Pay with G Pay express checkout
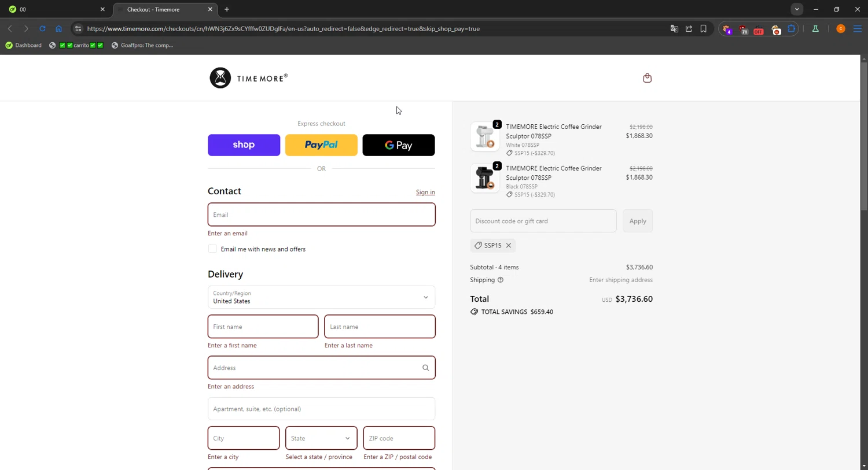The image size is (868, 470). (x=399, y=145)
